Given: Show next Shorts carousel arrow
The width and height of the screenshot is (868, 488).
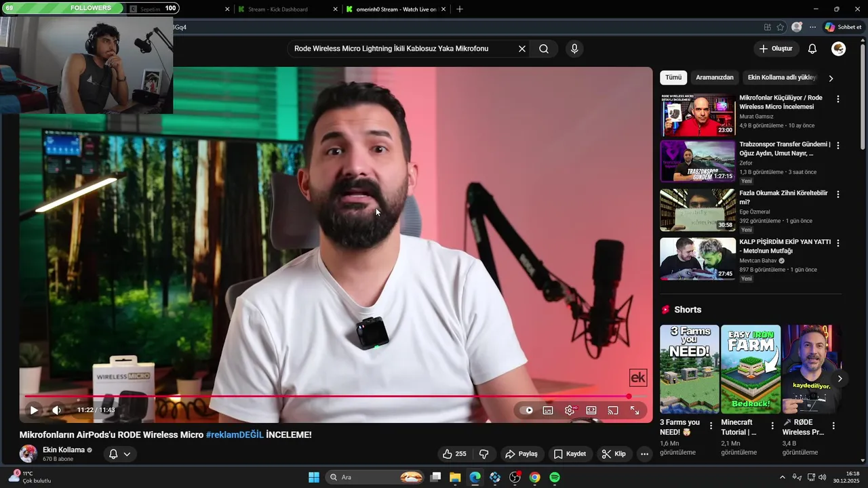Looking at the screenshot, I should click(840, 379).
